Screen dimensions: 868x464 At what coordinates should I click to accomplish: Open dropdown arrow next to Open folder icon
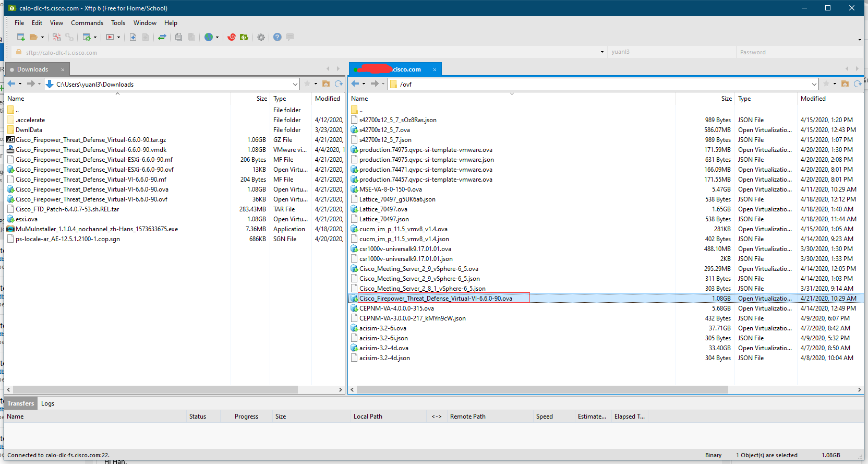pyautogui.click(x=42, y=38)
